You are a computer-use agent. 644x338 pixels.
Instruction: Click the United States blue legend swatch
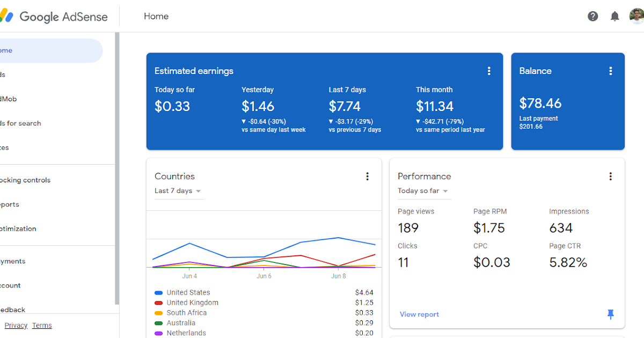point(158,293)
